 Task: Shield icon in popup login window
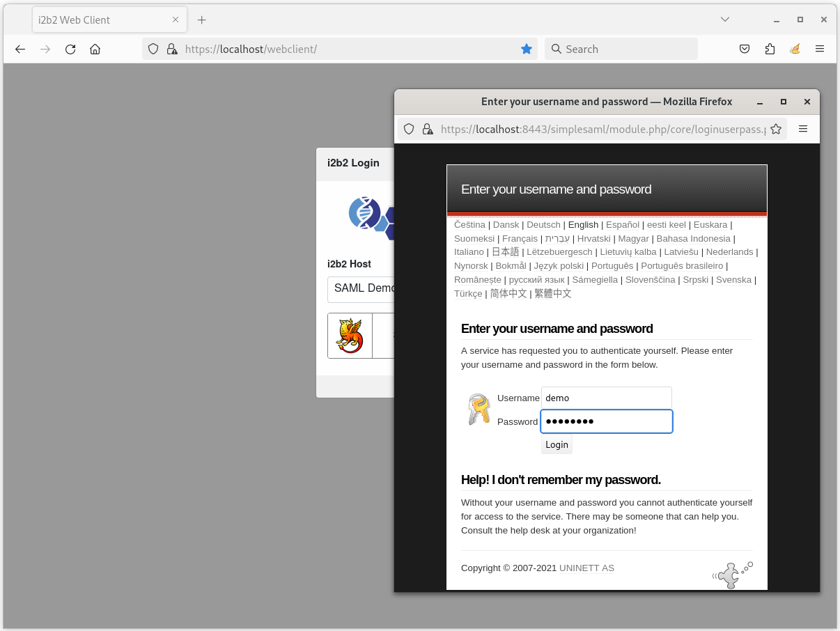(x=409, y=129)
